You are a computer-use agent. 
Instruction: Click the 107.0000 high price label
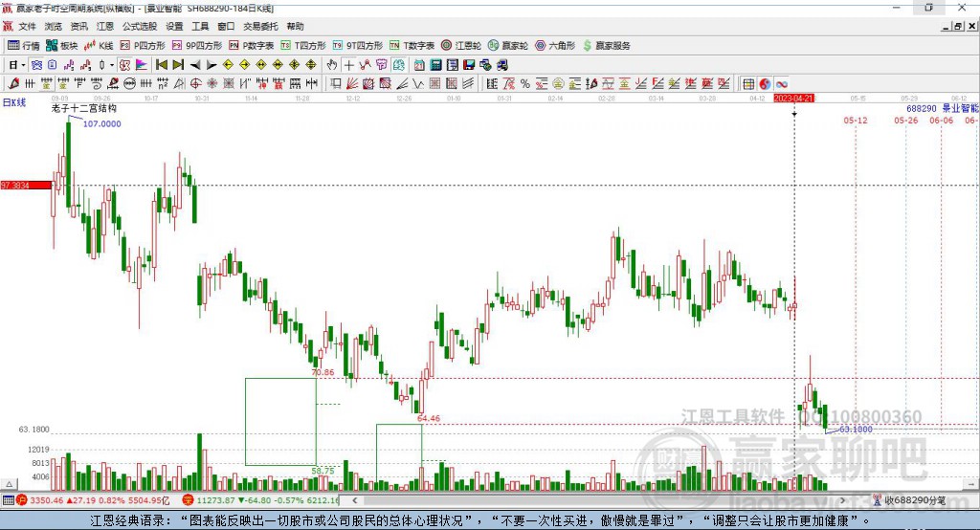coord(101,123)
